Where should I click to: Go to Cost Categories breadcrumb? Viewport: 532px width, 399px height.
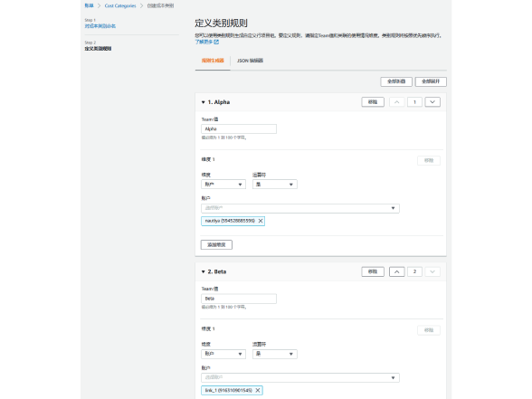pos(120,5)
